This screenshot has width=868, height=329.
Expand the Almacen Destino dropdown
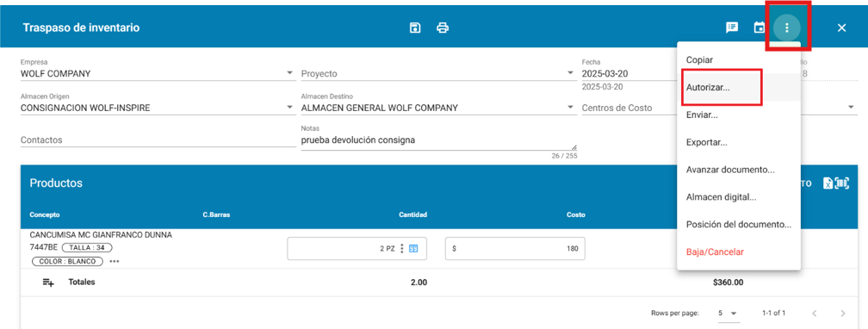571,108
